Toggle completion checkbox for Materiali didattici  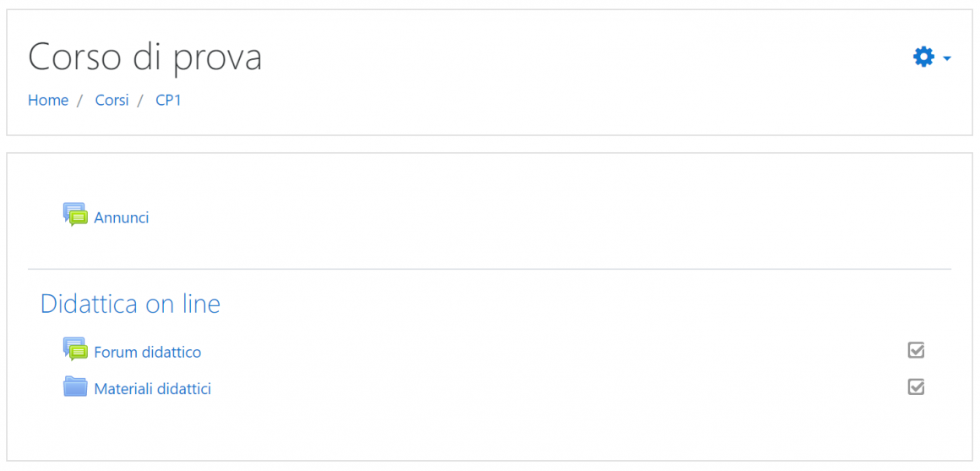[x=916, y=387]
